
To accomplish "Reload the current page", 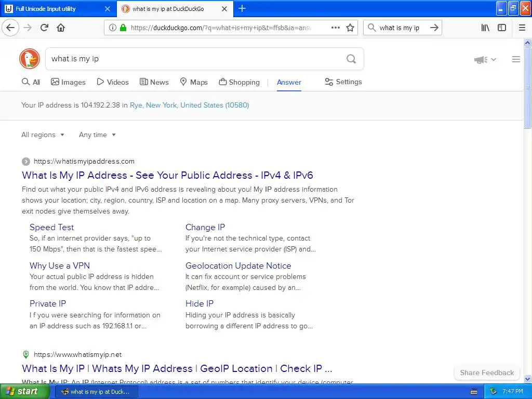I will (44, 28).
